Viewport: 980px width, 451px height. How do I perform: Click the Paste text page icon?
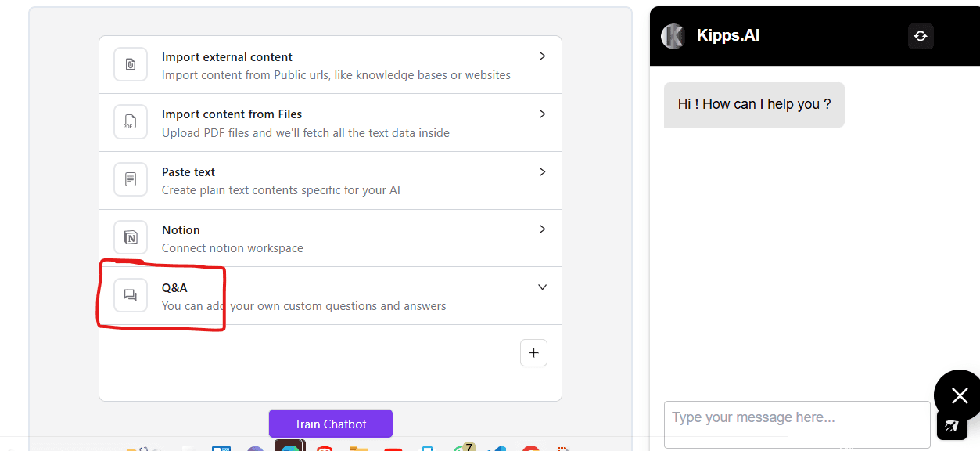point(131,180)
